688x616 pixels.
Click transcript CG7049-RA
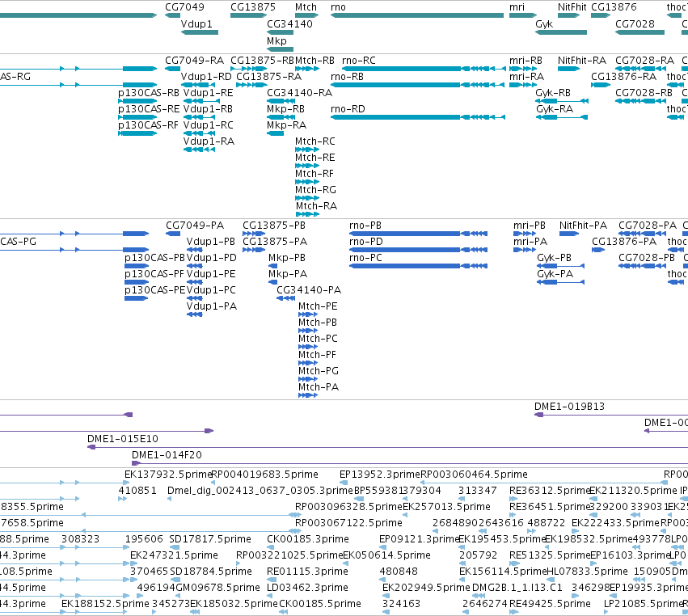(x=194, y=60)
